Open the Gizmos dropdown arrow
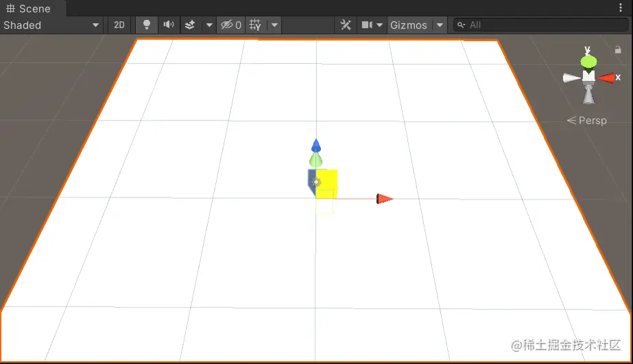 tap(440, 25)
